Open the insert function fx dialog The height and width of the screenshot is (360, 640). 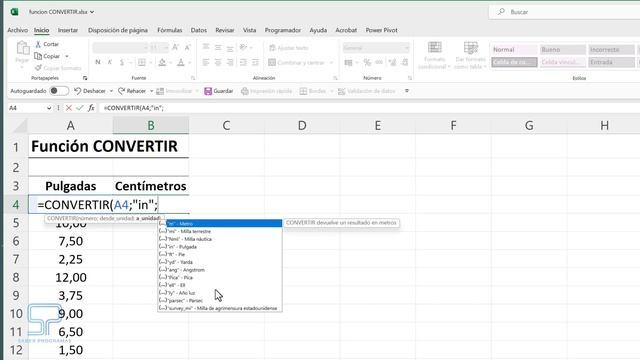click(x=91, y=108)
